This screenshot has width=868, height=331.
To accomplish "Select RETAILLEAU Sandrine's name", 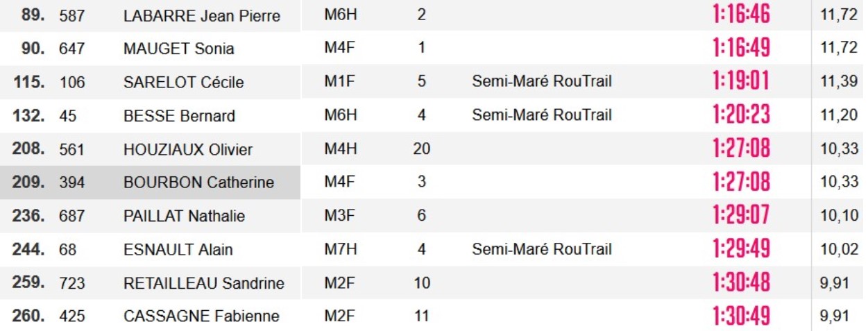I will pos(203,283).
